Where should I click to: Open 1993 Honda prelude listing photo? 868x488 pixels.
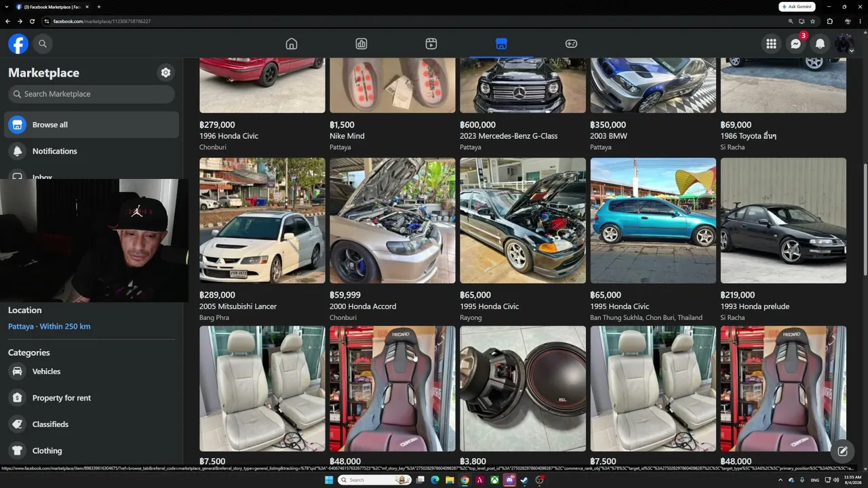coord(783,220)
